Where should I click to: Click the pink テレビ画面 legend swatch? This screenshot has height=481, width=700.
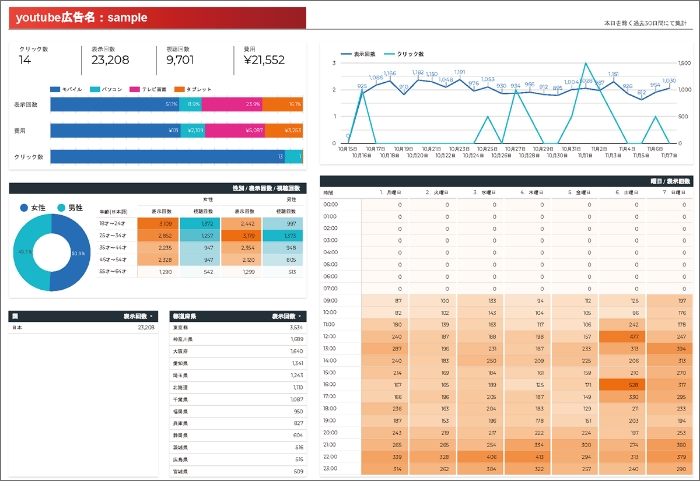click(136, 89)
